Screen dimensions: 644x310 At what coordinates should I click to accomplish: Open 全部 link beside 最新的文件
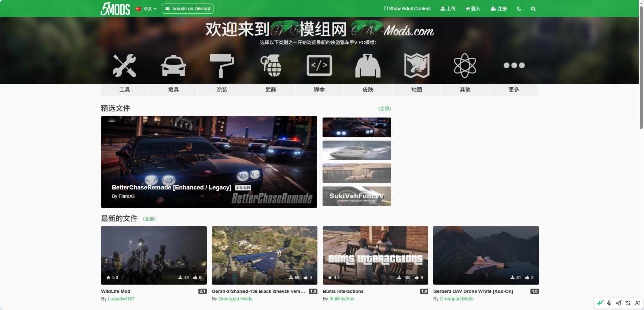[149, 219]
